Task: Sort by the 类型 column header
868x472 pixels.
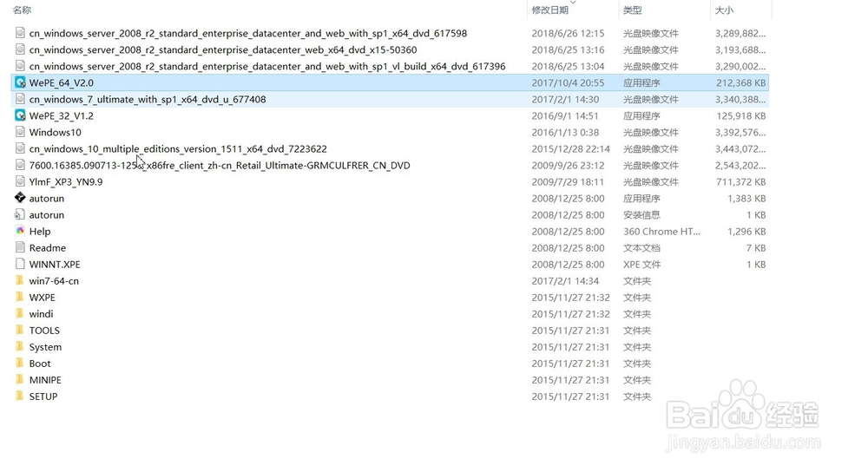Action: 633,10
